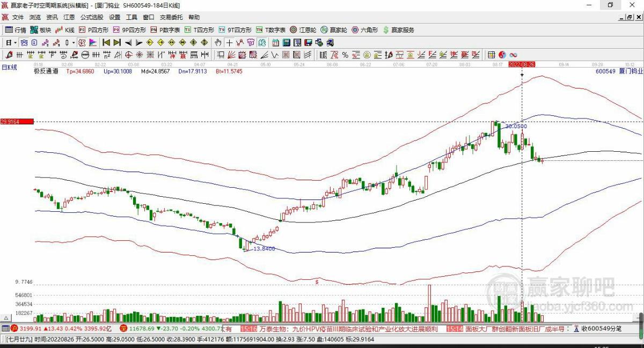This screenshot has height=348, width=644.
Task: Click the Tp=34.6860 indicator value
Action: point(80,71)
